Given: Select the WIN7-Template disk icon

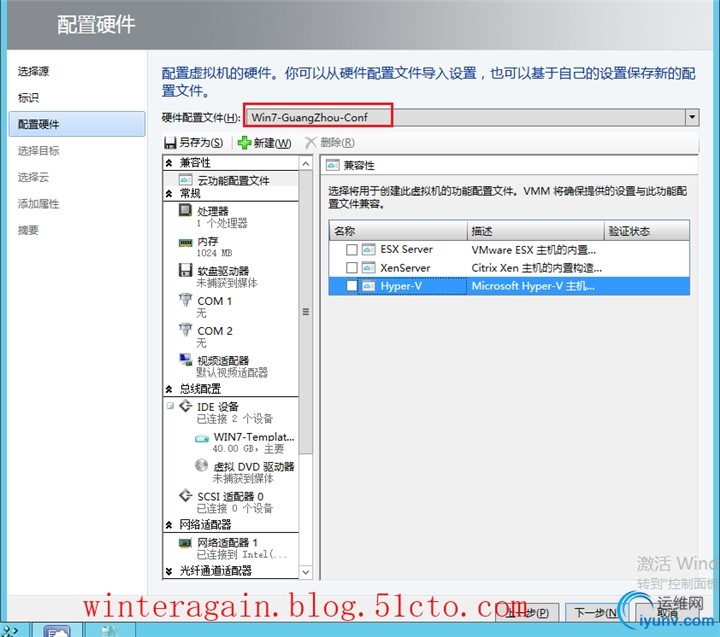Looking at the screenshot, I should click(x=202, y=439).
